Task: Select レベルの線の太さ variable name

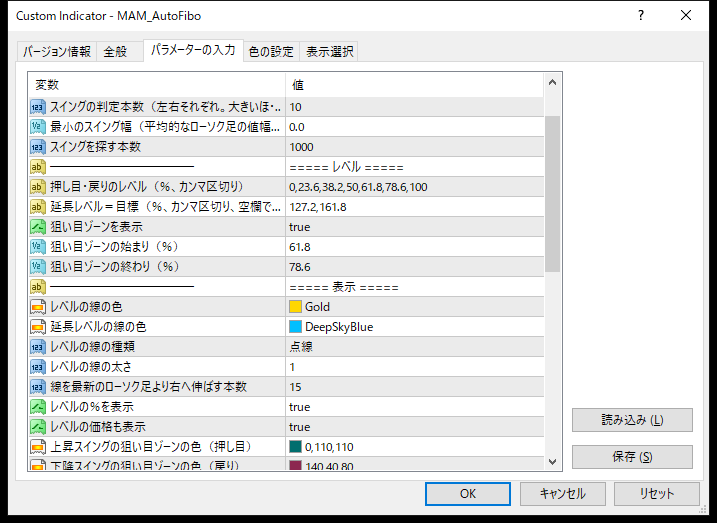Action: pos(91,367)
